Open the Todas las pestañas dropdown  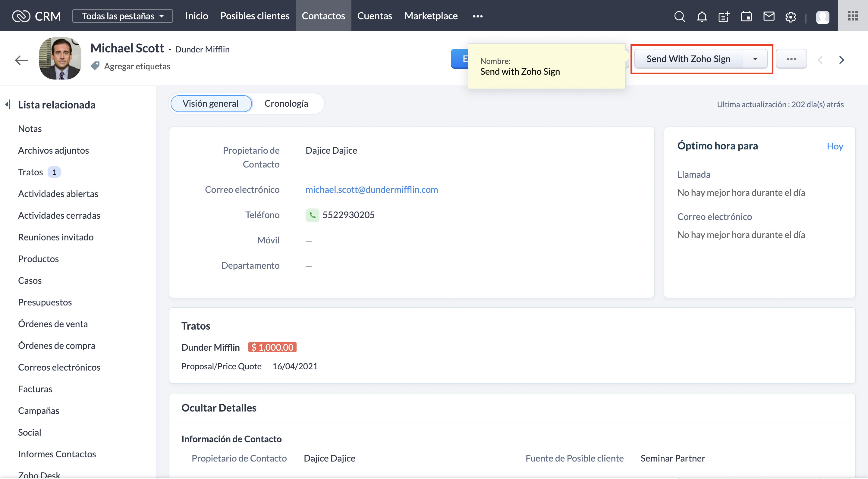pyautogui.click(x=123, y=16)
